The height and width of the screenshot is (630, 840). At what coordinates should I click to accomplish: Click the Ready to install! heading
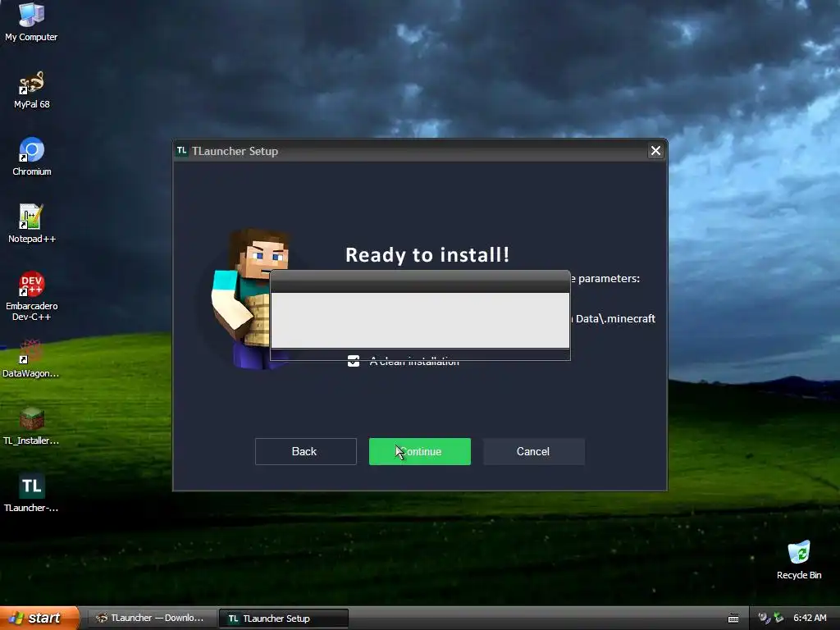427,254
